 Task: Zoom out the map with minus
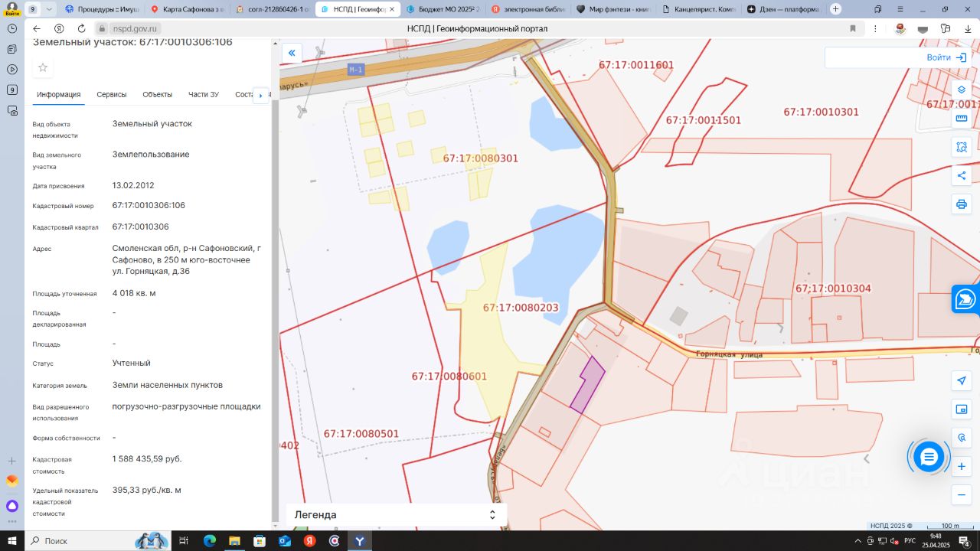(x=962, y=495)
